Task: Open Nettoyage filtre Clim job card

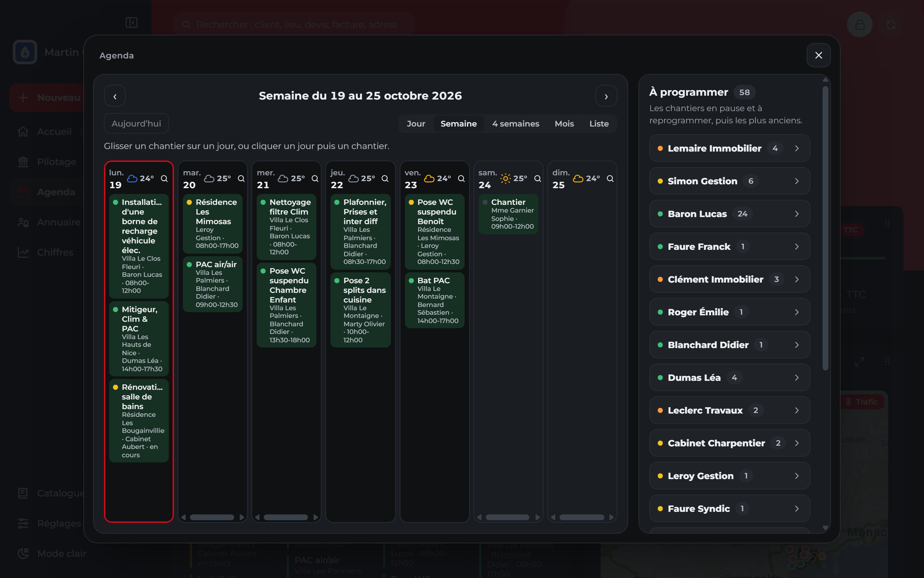Action: [287, 227]
